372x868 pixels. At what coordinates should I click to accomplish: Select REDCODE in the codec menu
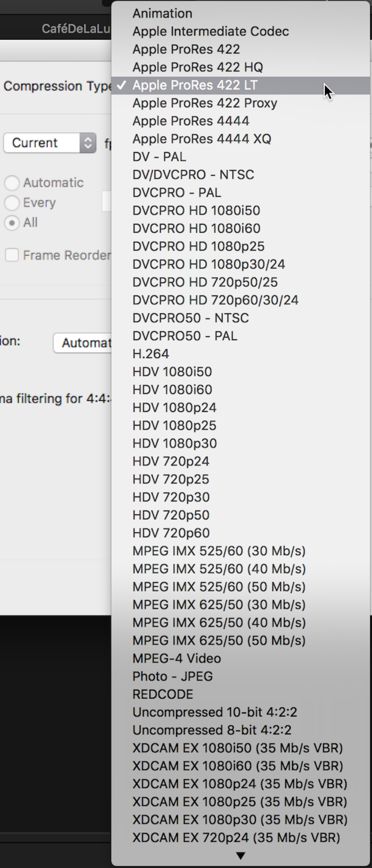(x=163, y=694)
